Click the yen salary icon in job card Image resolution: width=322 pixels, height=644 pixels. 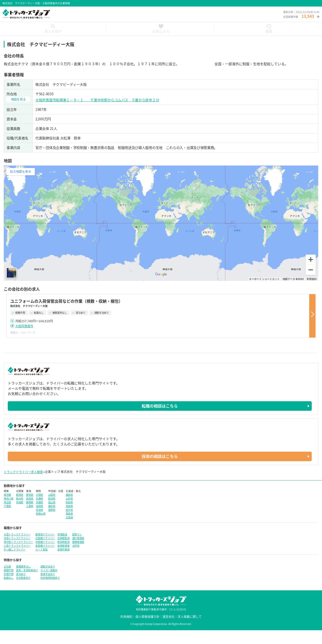tap(12, 321)
